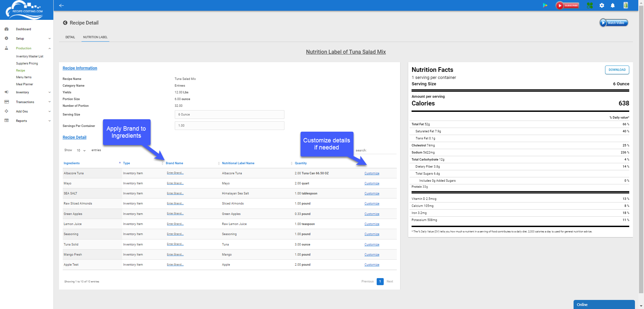Click the Transactions card icon in sidebar
This screenshot has width=644, height=309.
pyautogui.click(x=6, y=102)
